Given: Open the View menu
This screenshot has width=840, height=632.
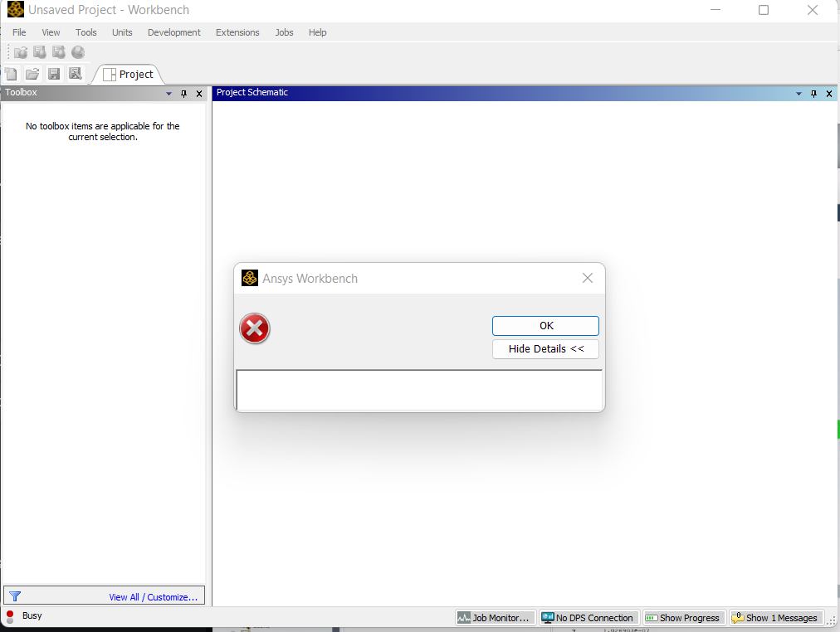Looking at the screenshot, I should 51,32.
